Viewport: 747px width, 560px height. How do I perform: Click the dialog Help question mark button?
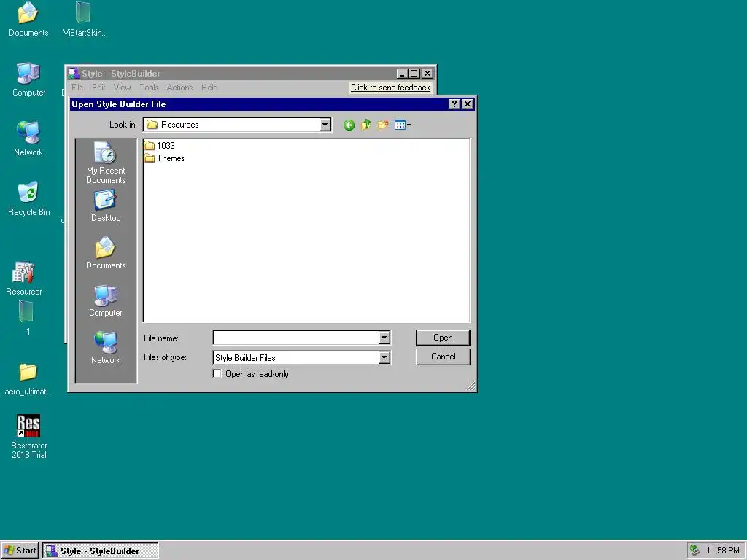(454, 104)
